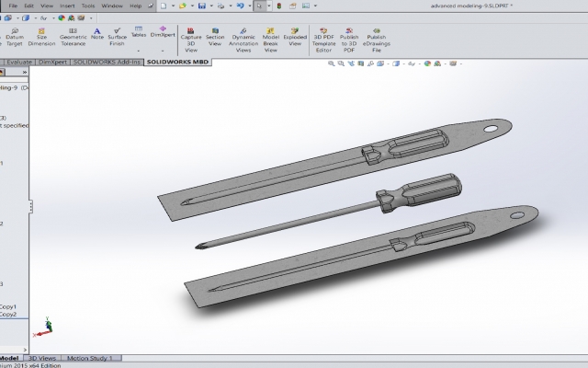Image resolution: width=588 pixels, height=368 pixels.
Task: Switch to SOLIDWORKS Add-Ins tab
Action: point(107,62)
